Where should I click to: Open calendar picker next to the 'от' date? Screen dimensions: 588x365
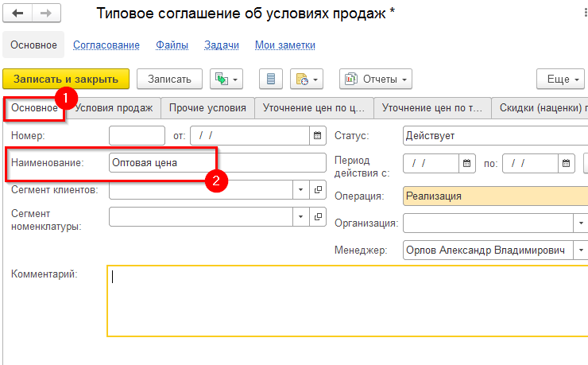pyautogui.click(x=318, y=136)
